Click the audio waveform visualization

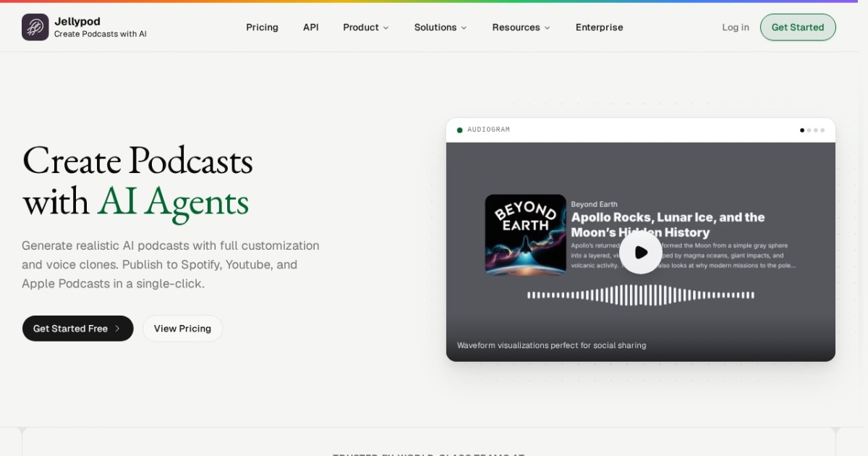tap(641, 295)
